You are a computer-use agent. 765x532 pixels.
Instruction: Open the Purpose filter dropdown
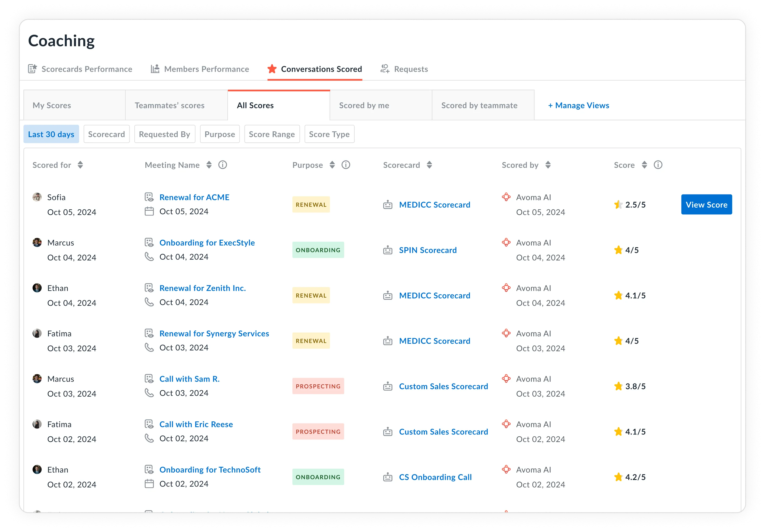click(x=220, y=134)
